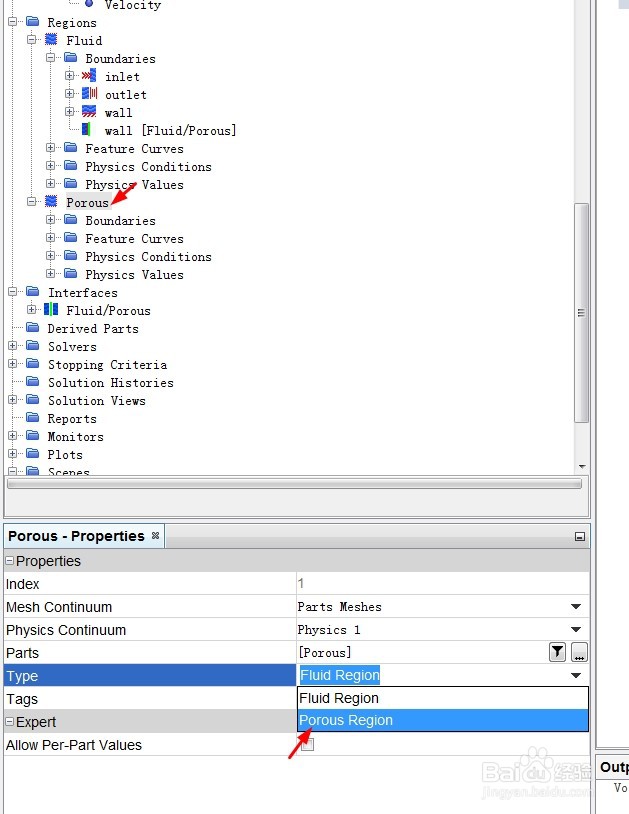This screenshot has width=629, height=814.
Task: Click the Fluid region mesh icon
Action: [51, 39]
